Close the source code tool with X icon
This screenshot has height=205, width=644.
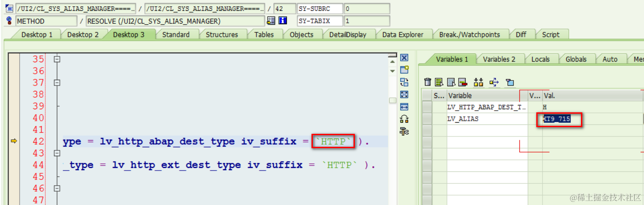pos(404,58)
